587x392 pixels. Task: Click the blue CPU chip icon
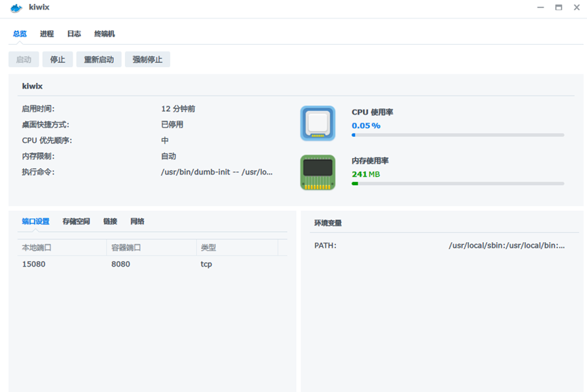318,123
